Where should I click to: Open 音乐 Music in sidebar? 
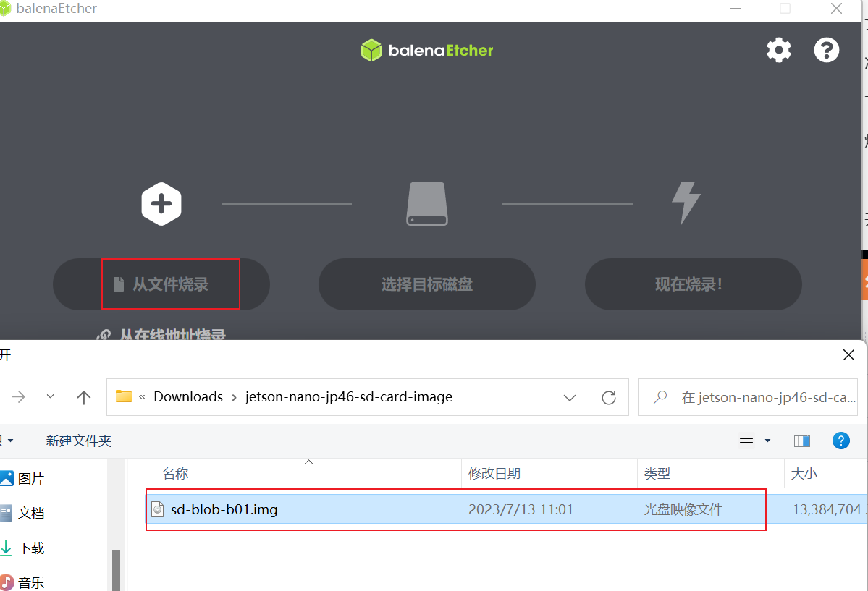point(30,582)
